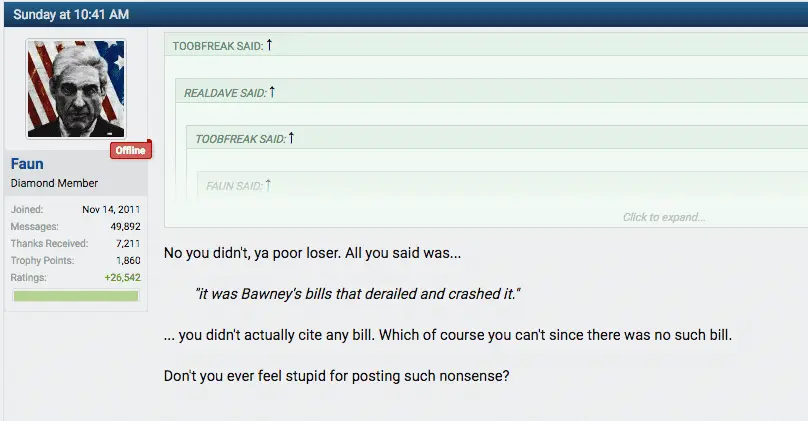Click the innermost TOOBFREAK SAID header text

tap(240, 139)
